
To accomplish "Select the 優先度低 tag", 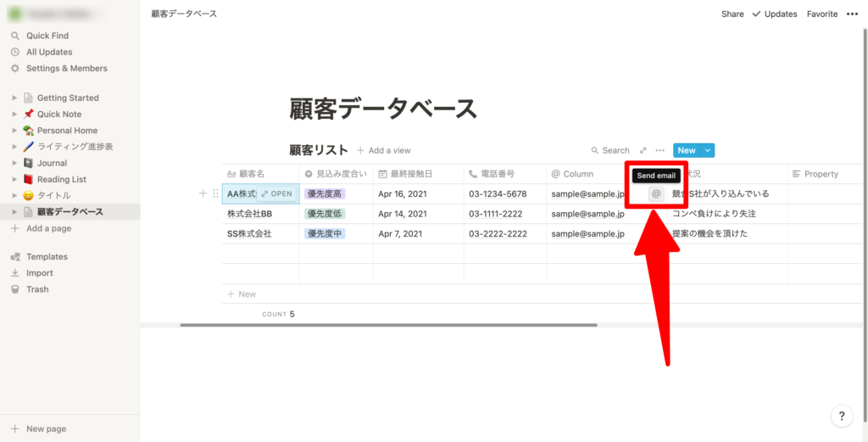I will coord(325,214).
